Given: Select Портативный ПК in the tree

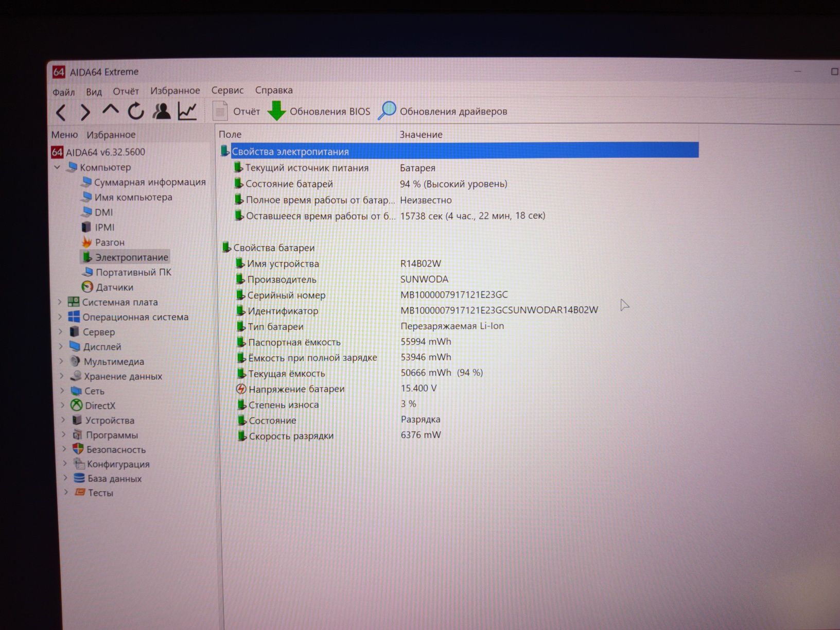Looking at the screenshot, I should point(127,272).
